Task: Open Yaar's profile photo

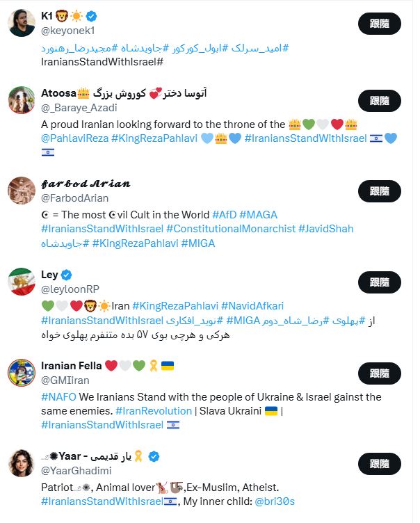Action: click(x=22, y=464)
